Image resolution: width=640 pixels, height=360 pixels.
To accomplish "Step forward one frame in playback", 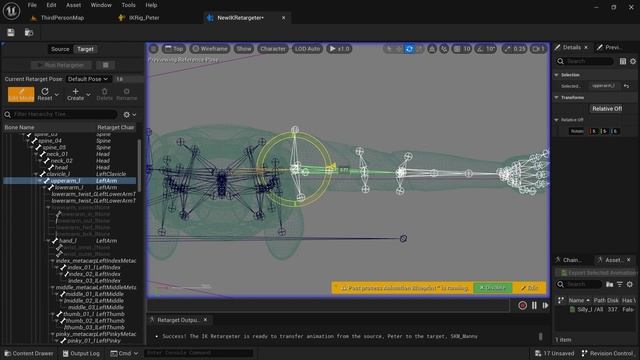I will [545, 305].
